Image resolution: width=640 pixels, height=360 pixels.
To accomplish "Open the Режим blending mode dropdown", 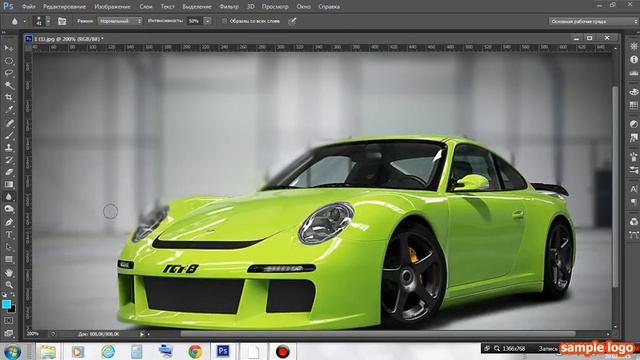I will pyautogui.click(x=120, y=21).
